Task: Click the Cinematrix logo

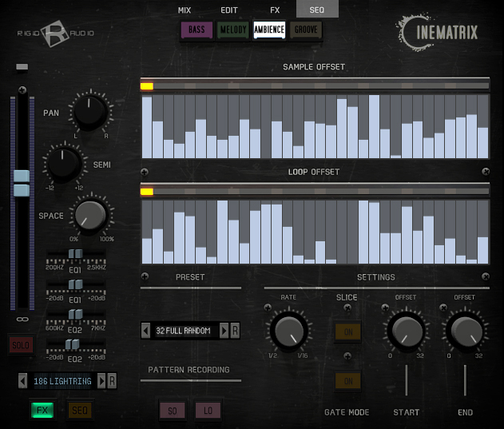Action: click(x=440, y=33)
